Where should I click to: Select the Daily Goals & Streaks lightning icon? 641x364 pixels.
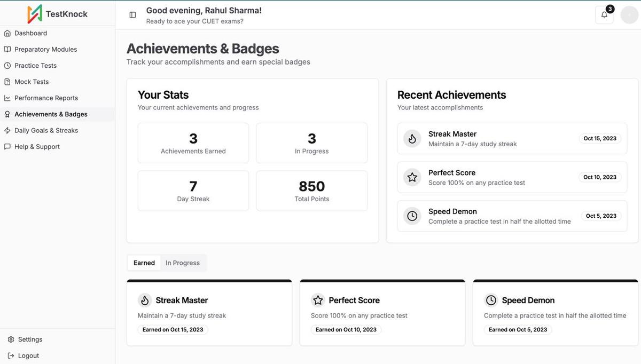[x=7, y=130]
